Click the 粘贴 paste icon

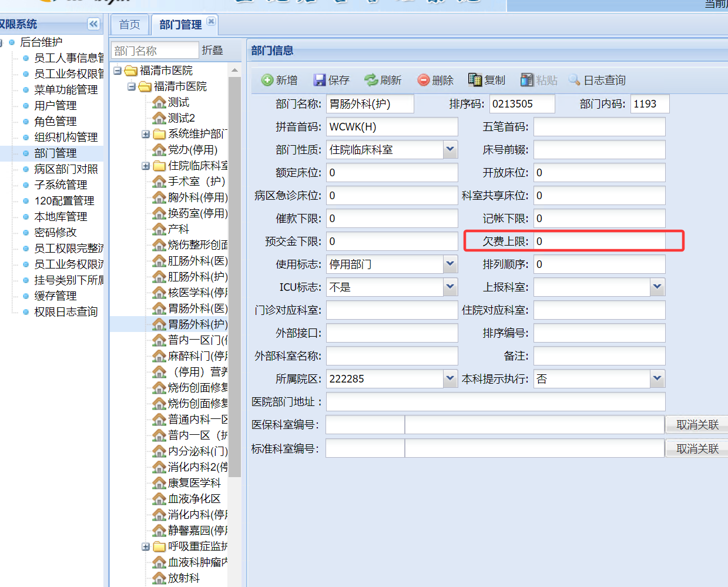(x=527, y=80)
